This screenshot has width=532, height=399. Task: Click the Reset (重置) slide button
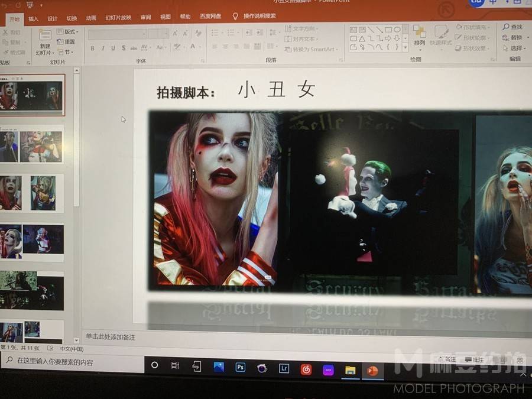tap(66, 42)
